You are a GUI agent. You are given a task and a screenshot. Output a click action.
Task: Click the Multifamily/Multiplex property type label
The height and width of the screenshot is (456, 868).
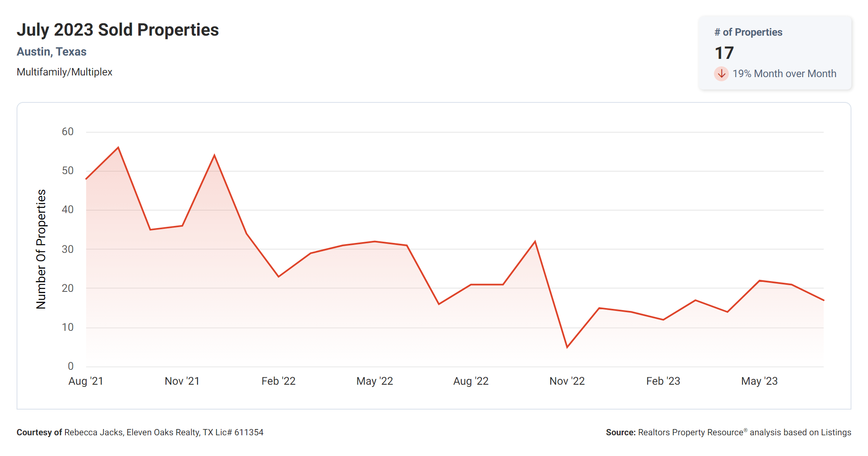(x=64, y=72)
